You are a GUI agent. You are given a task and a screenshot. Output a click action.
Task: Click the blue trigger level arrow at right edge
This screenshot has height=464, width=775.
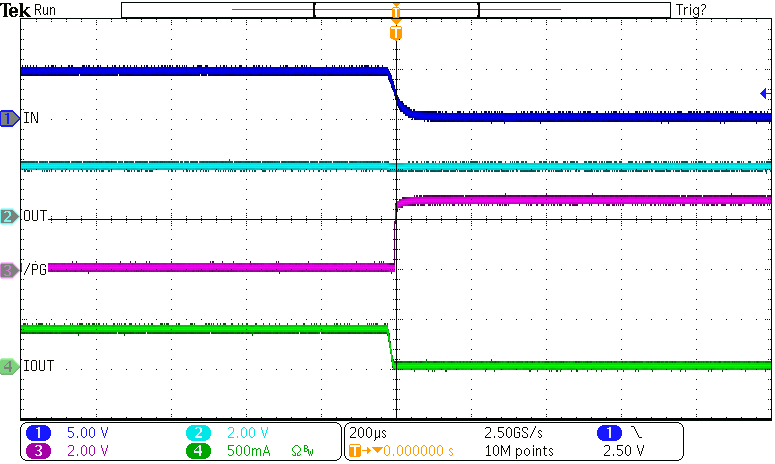tap(765, 93)
